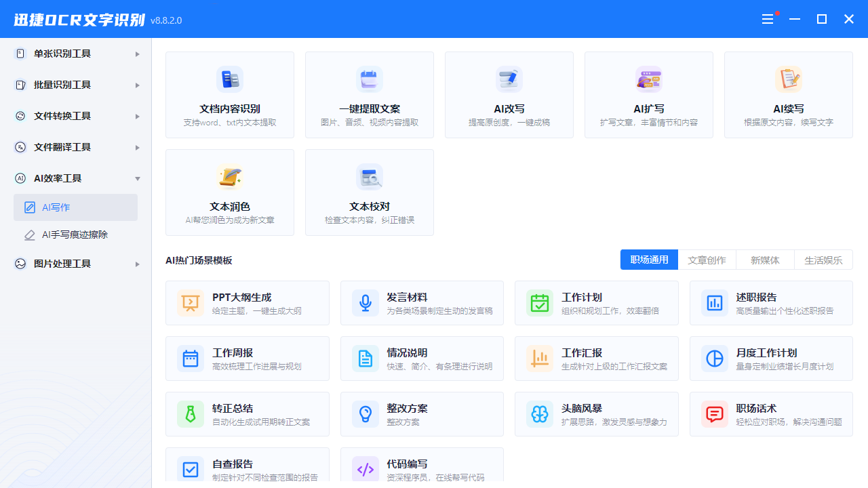Viewport: 868px width, 488px height.
Task: Collapse the AI效率工具 sidebar section
Action: [x=75, y=178]
